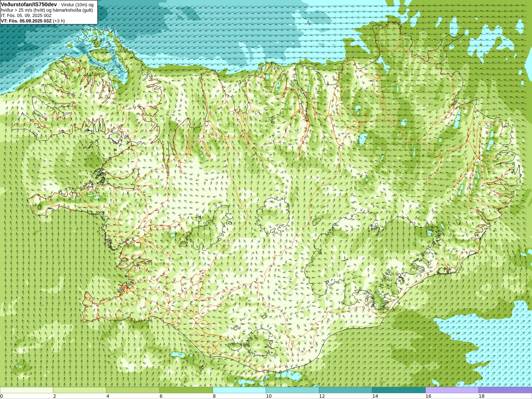Click the 10–12 m/s turquoise legend swatch
This screenshot has height=399, width=532.
[x=293, y=390]
